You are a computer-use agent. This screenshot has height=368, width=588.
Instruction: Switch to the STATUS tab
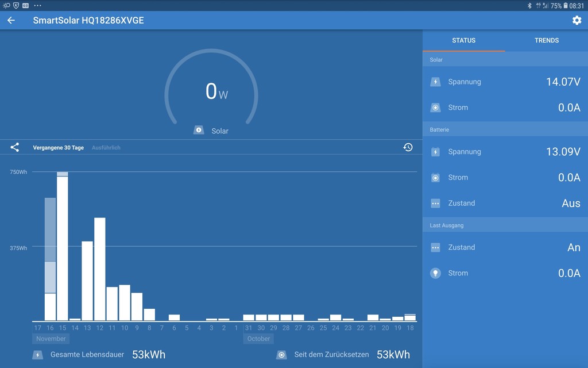(x=464, y=41)
